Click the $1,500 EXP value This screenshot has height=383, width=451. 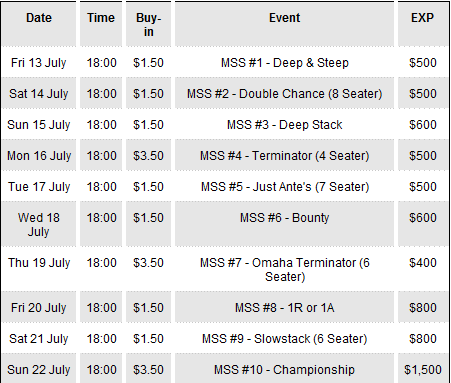tap(423, 370)
